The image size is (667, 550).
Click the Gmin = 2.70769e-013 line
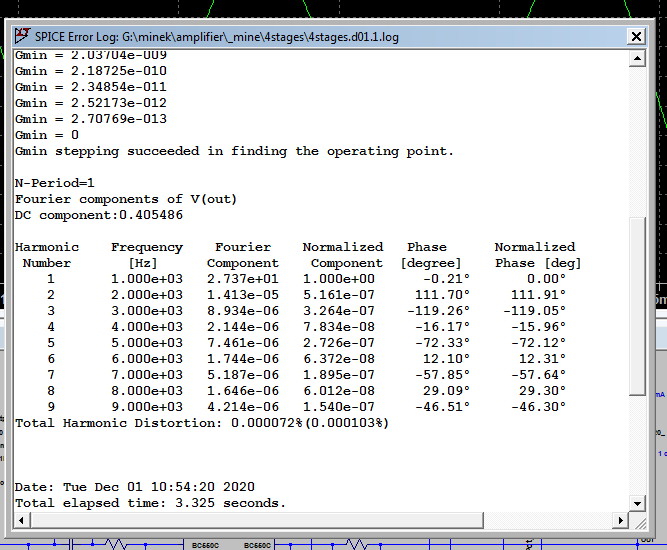coord(91,119)
